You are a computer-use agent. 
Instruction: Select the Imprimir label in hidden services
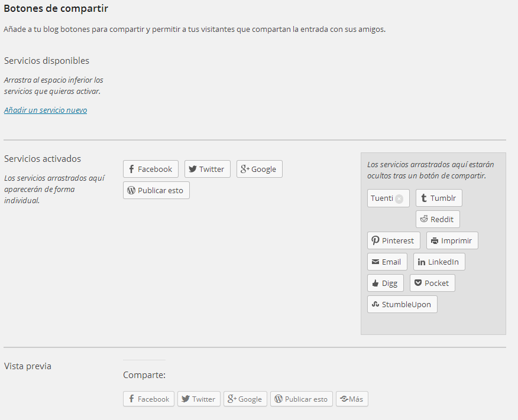(457, 241)
